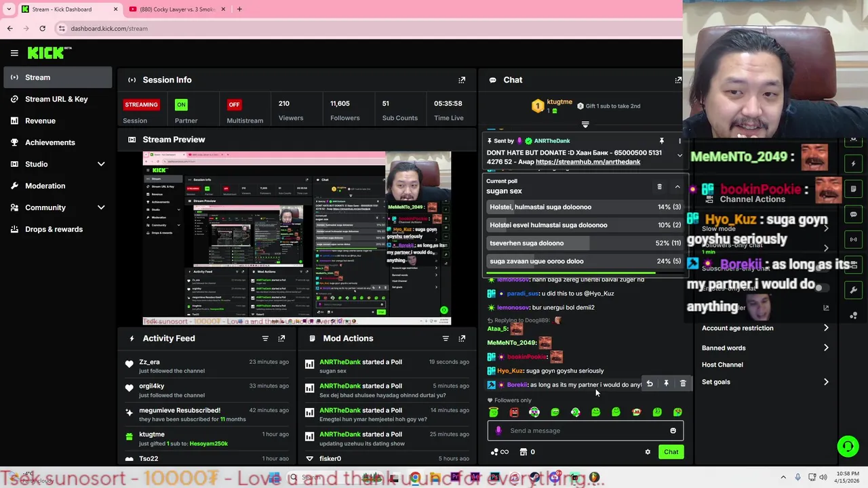Select poll option Holstei, hulmastai suga doloonoo
This screenshot has height=488, width=868.
pos(585,207)
